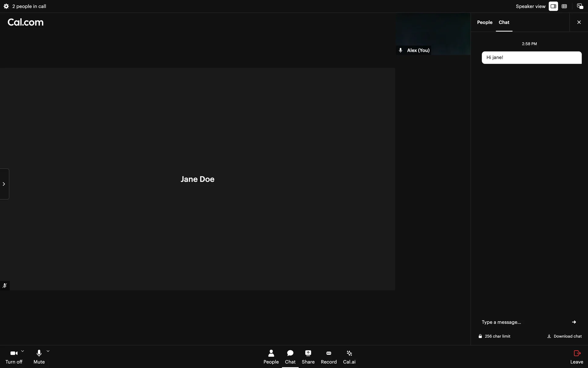Close the chat side panel
Screen dimensions: 588x368
579,22
